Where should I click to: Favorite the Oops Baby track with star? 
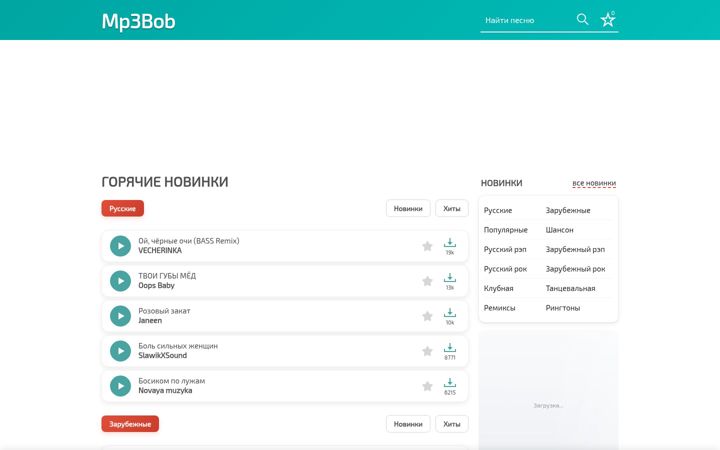click(x=427, y=281)
